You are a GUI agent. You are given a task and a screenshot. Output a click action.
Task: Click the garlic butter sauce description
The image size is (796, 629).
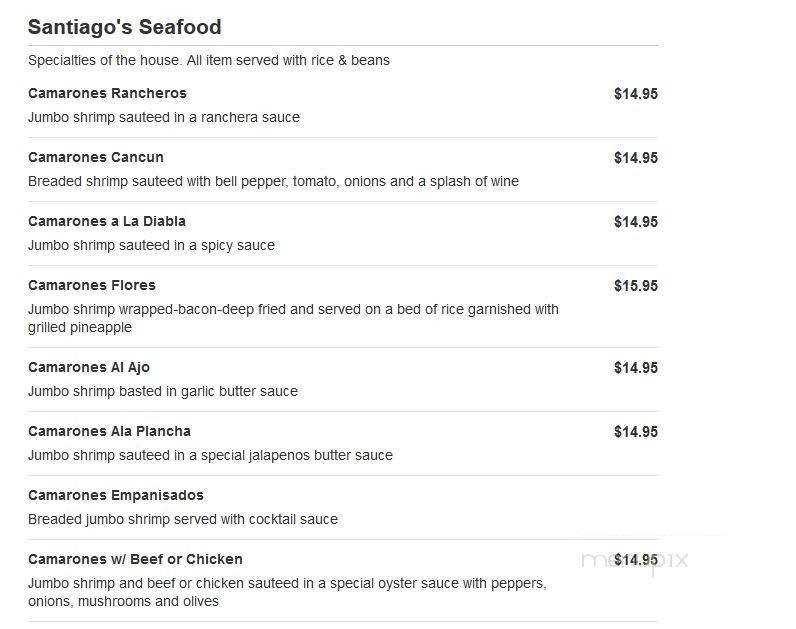(x=163, y=391)
